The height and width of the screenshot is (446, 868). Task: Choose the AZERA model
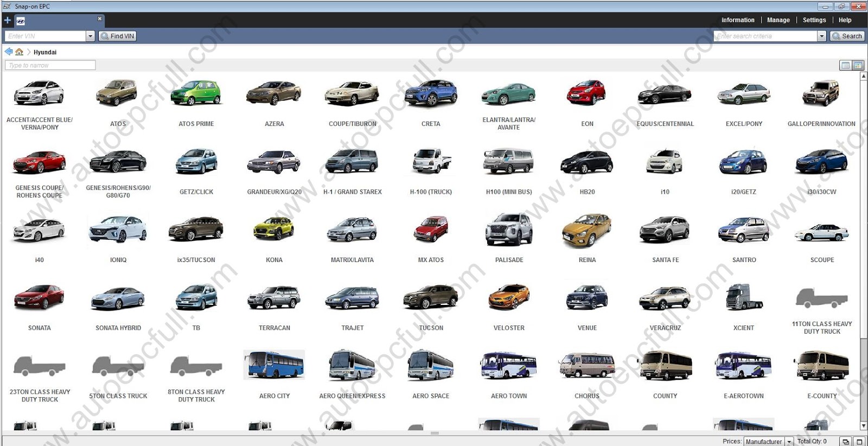[275, 103]
